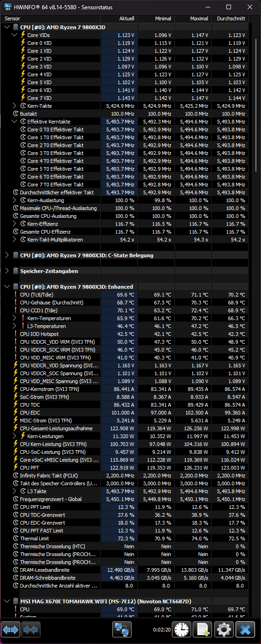Image resolution: width=261 pixels, height=644 pixels.
Task: Select Thermische Drosselung (HTC) row
Action: pyautogui.click(x=126, y=546)
